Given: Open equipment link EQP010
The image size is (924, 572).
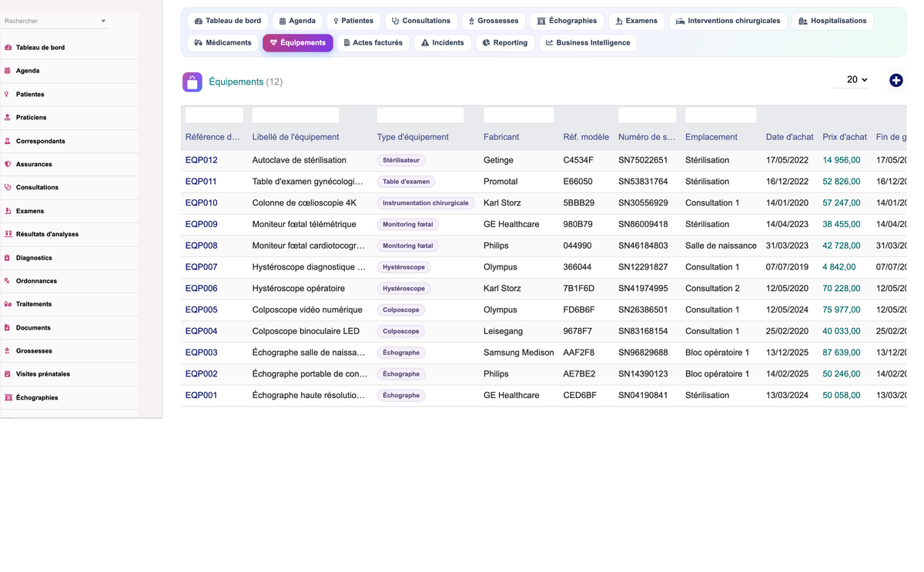Looking at the screenshot, I should [x=202, y=203].
